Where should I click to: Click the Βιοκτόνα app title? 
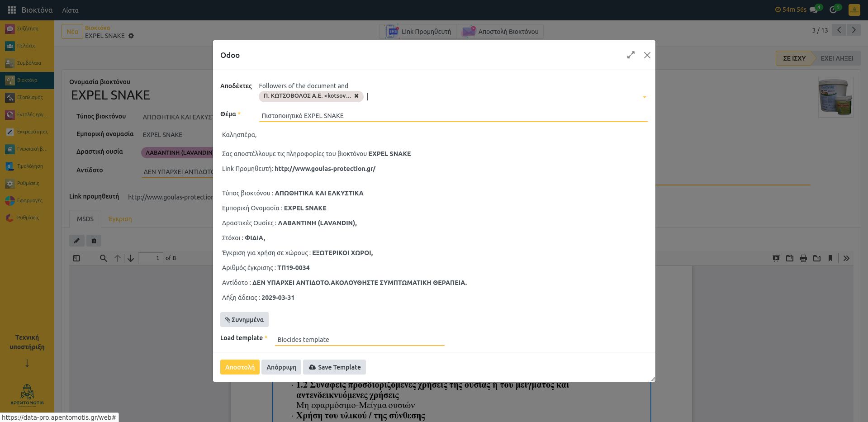pyautogui.click(x=37, y=10)
